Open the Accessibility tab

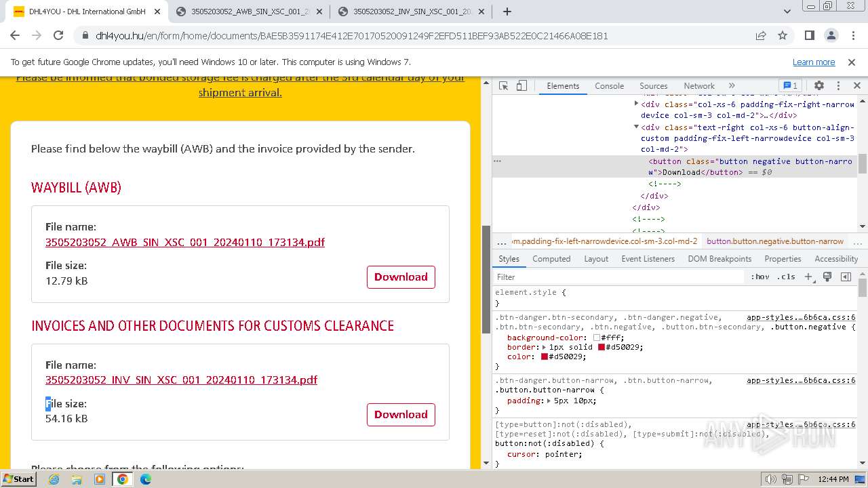point(836,259)
